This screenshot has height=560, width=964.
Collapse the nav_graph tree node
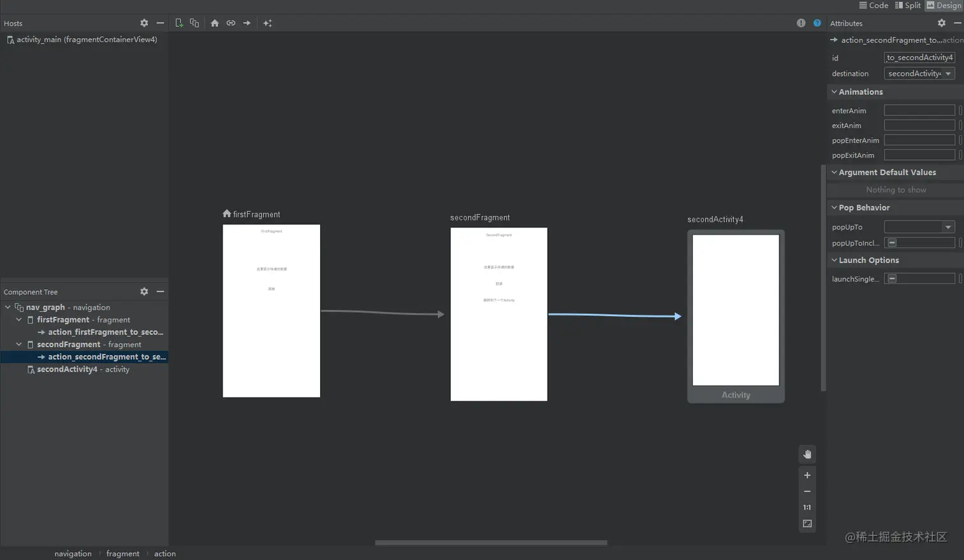point(8,307)
